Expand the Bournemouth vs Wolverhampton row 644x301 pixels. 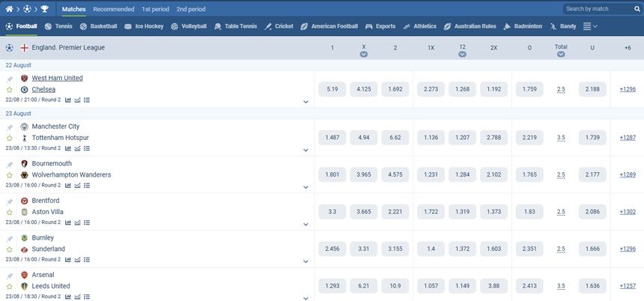pos(306,187)
